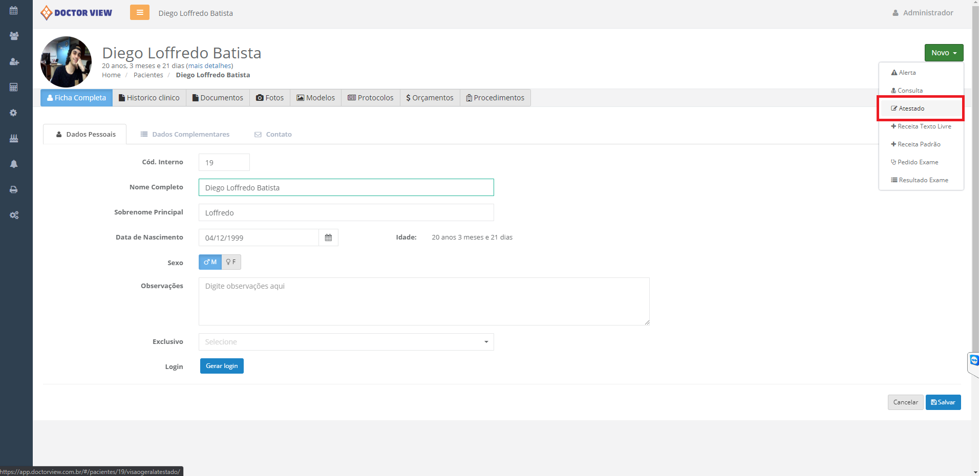Toggle the orange hamburger menu button
This screenshot has width=980, height=476.
139,13
